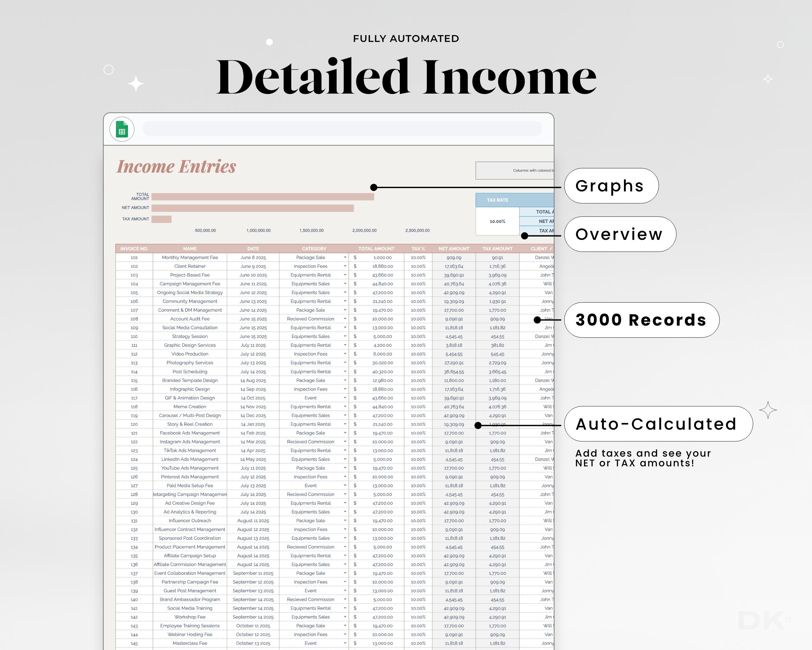Select Influencer Outreach cell
Screen dimensions: 812x650
tap(190, 520)
